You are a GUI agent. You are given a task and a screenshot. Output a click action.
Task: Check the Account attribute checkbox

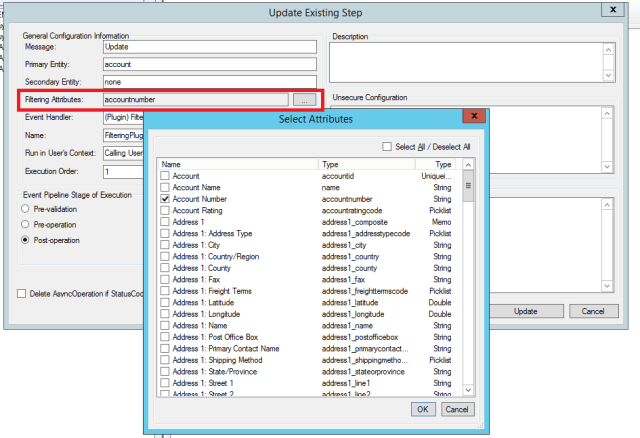coord(165,176)
